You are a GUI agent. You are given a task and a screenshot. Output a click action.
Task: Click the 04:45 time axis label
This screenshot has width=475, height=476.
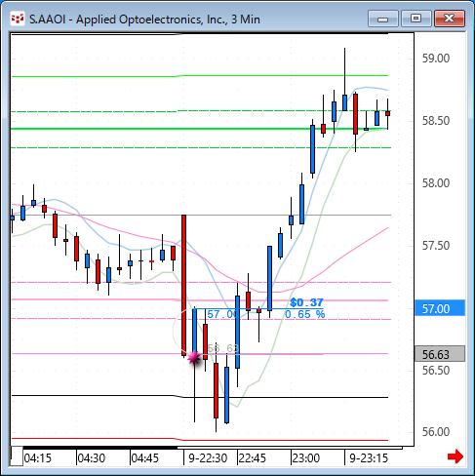click(x=145, y=458)
